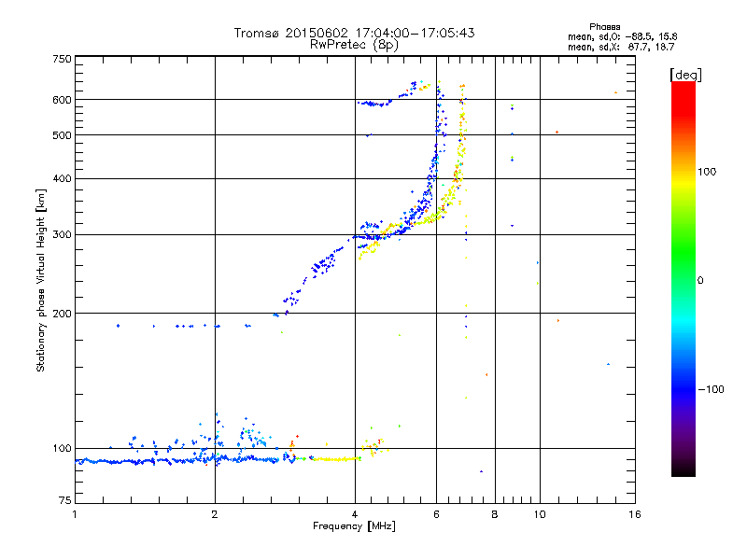Viewport: 747px width, 560px height.
Task: Click the x-axis tick label "8"
Action: pyautogui.click(x=495, y=514)
